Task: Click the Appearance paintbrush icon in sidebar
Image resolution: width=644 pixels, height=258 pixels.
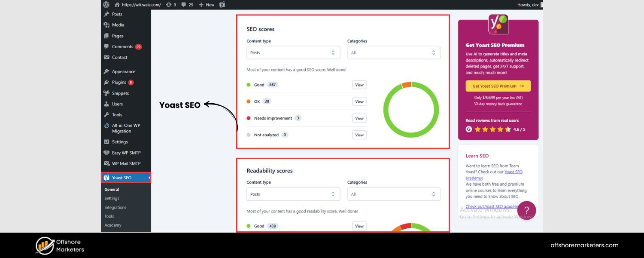Action: (106, 72)
